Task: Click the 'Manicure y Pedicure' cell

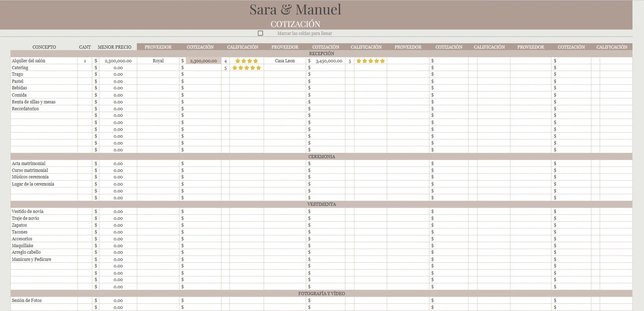Action: [x=44, y=259]
